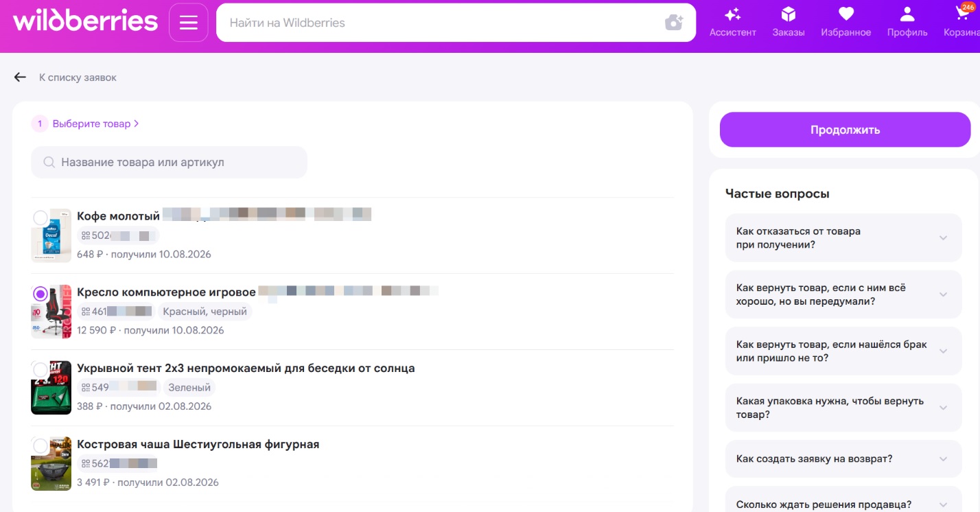Select the Укрывной тент radio button

click(x=40, y=369)
